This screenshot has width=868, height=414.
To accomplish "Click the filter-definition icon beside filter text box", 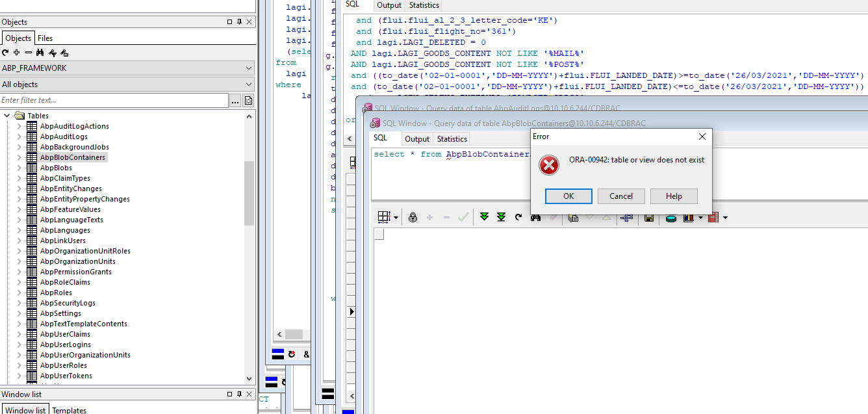I will [248, 100].
